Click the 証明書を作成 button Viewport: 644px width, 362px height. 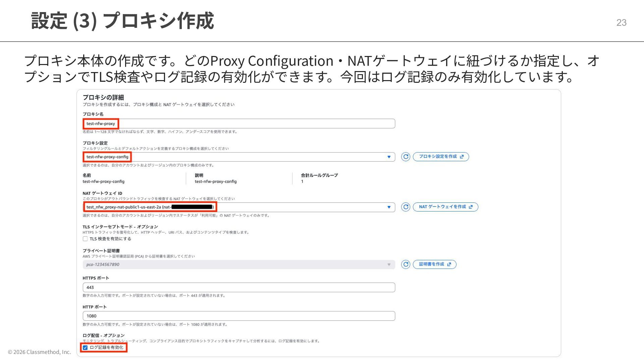431,264
